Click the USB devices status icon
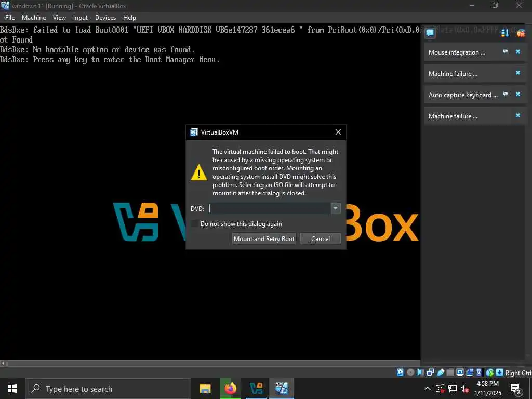This screenshot has width=532, height=399. click(x=441, y=373)
